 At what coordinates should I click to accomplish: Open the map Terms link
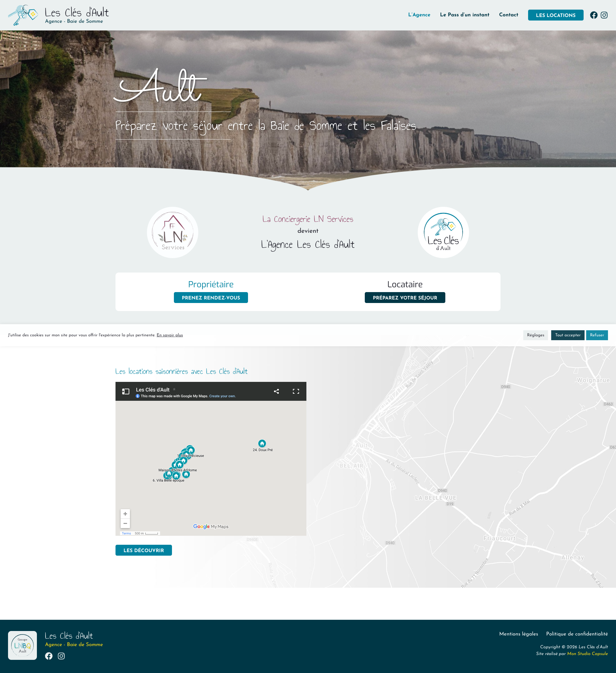(126, 534)
